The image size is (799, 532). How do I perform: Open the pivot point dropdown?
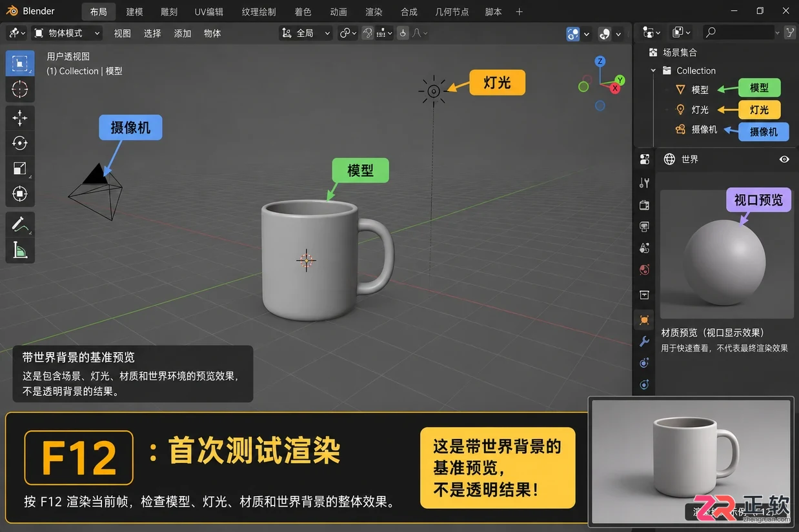click(348, 33)
